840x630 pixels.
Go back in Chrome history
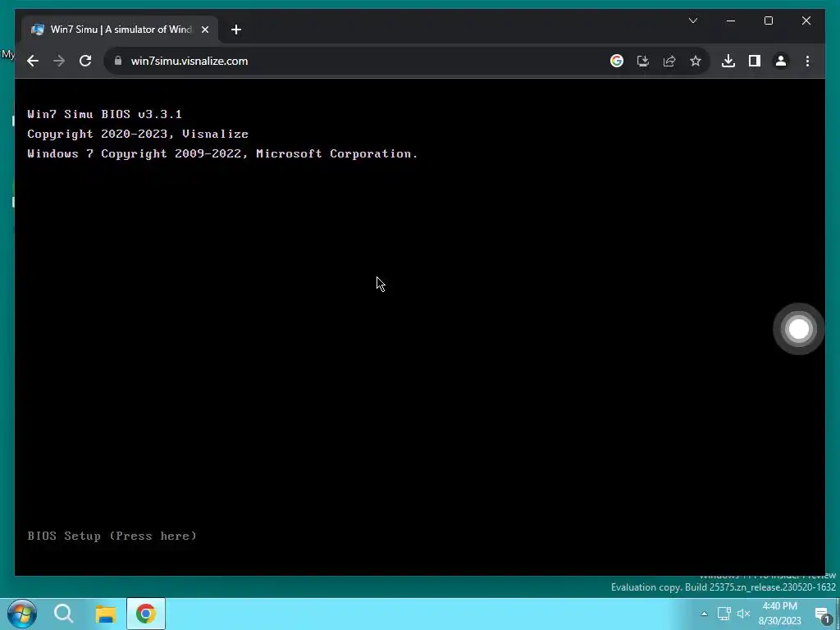pyautogui.click(x=33, y=61)
